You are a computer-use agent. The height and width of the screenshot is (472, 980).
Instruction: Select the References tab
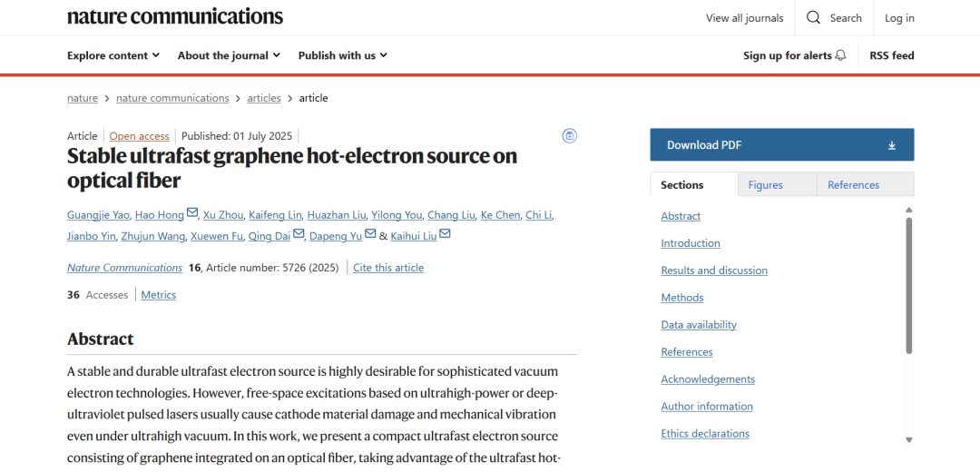[853, 185]
